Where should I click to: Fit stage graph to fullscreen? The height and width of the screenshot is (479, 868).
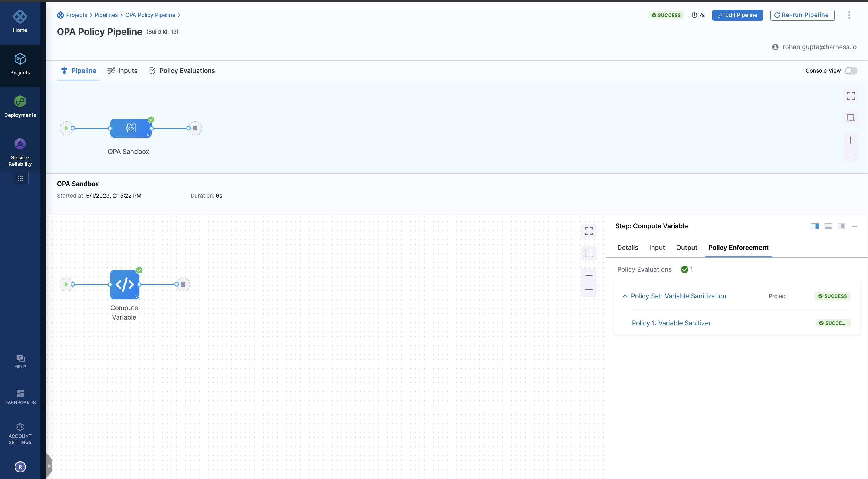[x=850, y=96]
